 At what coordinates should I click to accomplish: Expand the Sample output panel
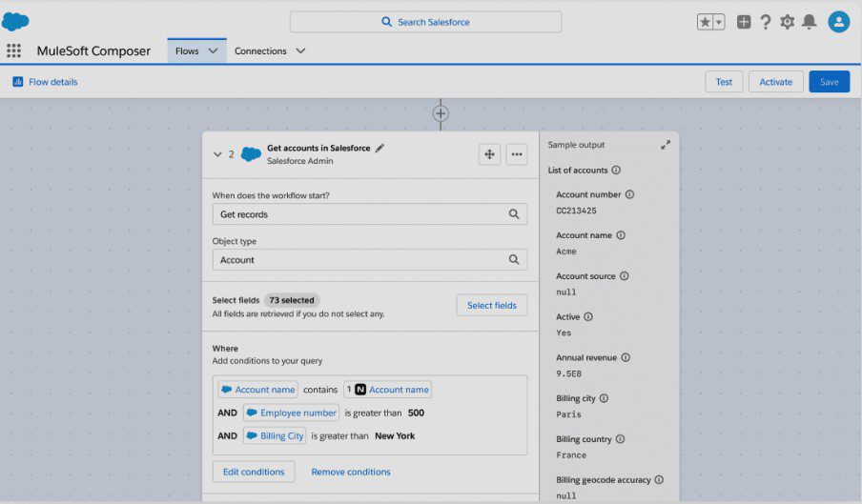click(x=666, y=145)
